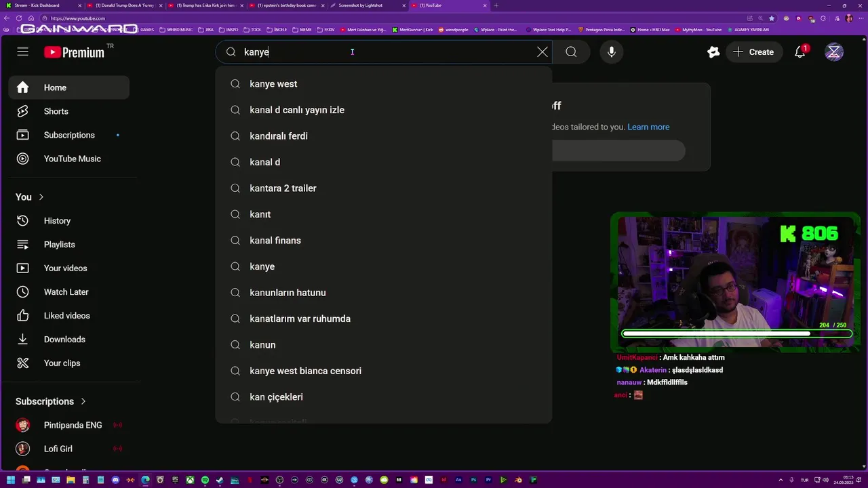This screenshot has width=868, height=488.
Task: Open Watch Later list
Action: [68, 291]
